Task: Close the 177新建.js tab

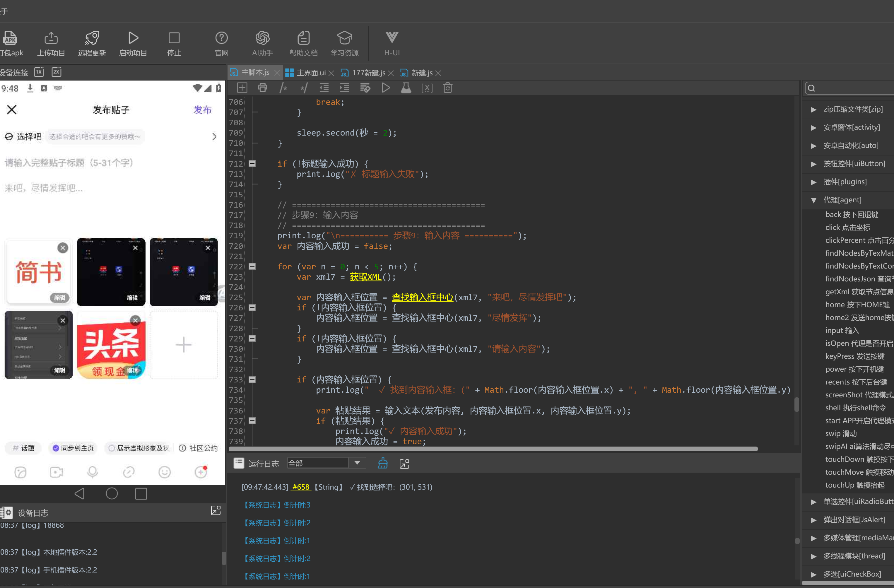Action: click(x=391, y=73)
